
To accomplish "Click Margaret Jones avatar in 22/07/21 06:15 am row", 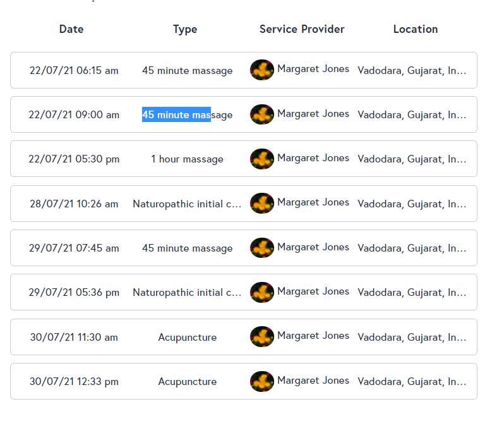I will 262,70.
